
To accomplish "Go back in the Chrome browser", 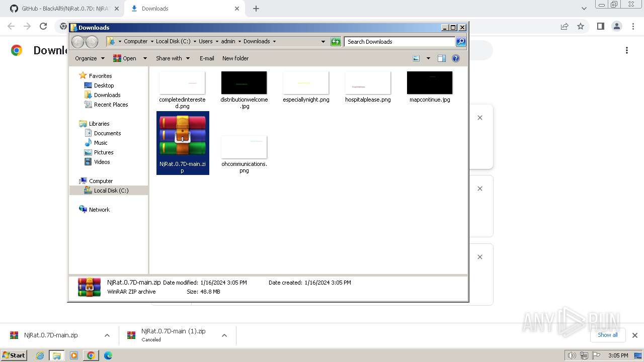I will pyautogui.click(x=11, y=27).
